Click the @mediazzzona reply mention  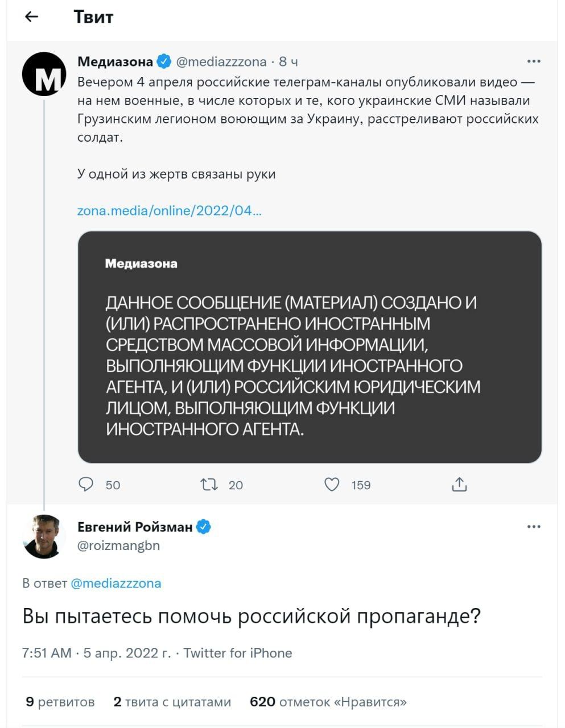(x=116, y=584)
